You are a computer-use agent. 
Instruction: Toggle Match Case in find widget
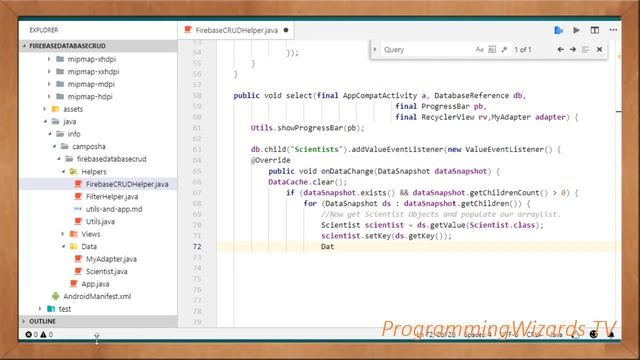pyautogui.click(x=480, y=49)
